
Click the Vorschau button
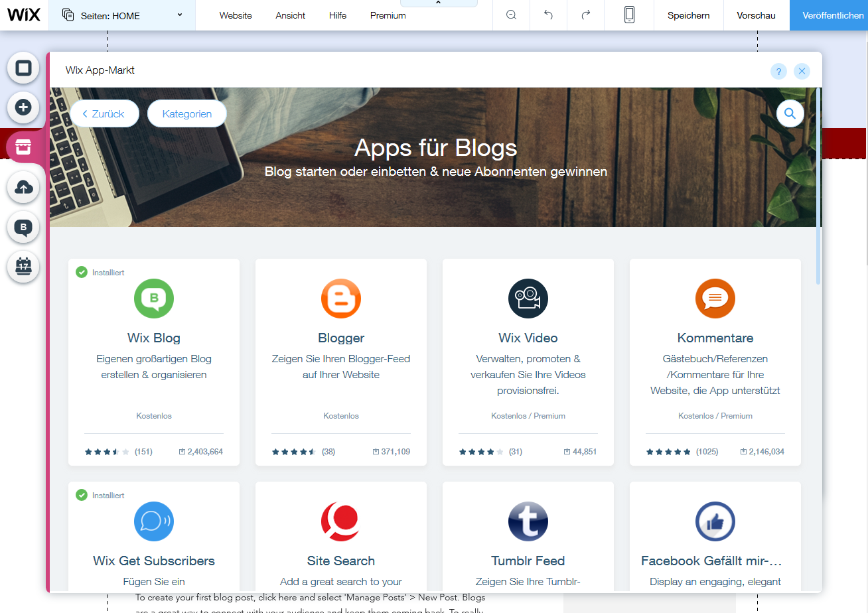(756, 15)
